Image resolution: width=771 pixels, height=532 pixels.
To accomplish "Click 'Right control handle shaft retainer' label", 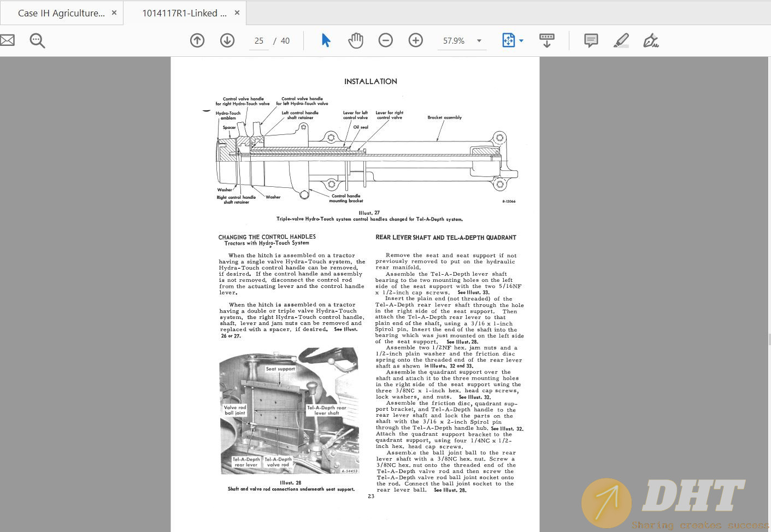I will (236, 200).
